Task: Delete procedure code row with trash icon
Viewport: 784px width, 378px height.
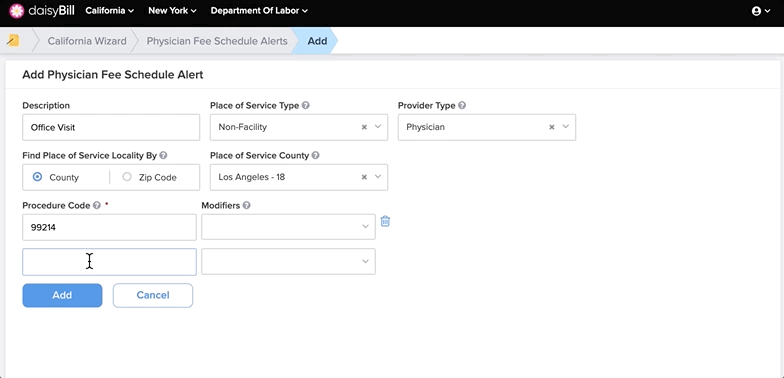Action: pos(385,221)
